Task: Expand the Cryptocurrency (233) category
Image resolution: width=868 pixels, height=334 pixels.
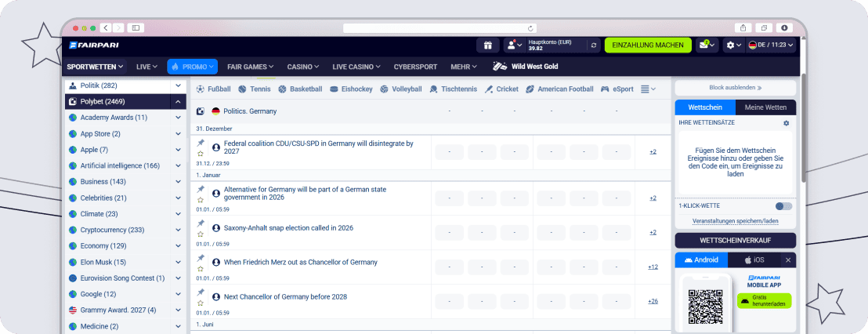Action: [179, 230]
